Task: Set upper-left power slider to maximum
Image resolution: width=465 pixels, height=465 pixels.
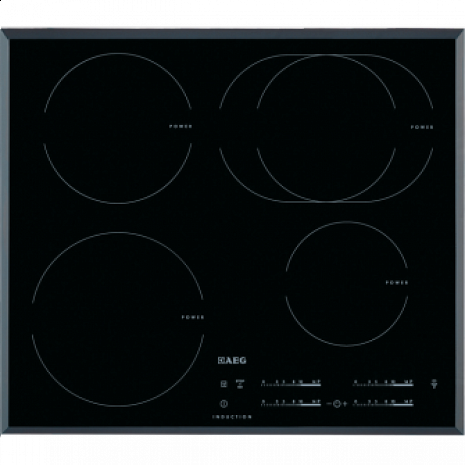Action: point(317,382)
